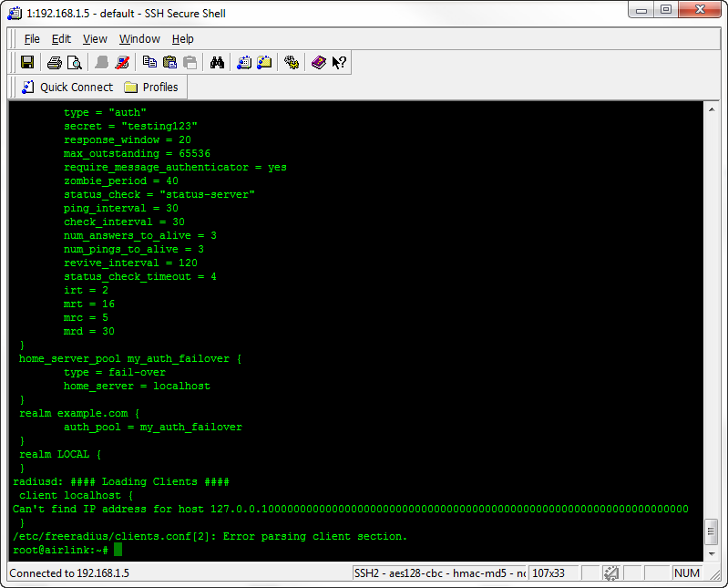Click 'require_message_authenticator = yes' line
Screen dimensions: 728x588
tap(176, 167)
